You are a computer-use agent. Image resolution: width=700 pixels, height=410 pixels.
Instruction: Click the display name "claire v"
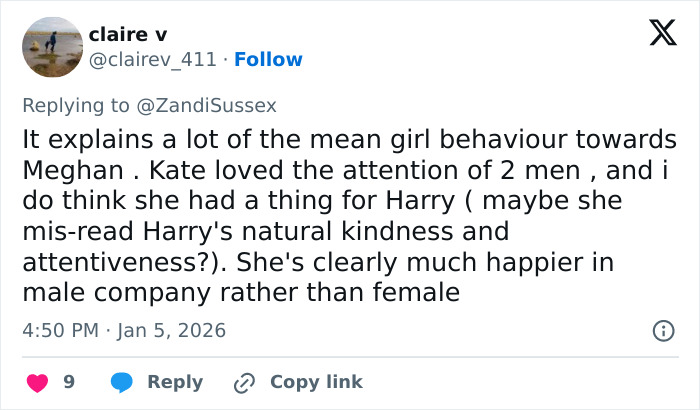coord(127,33)
